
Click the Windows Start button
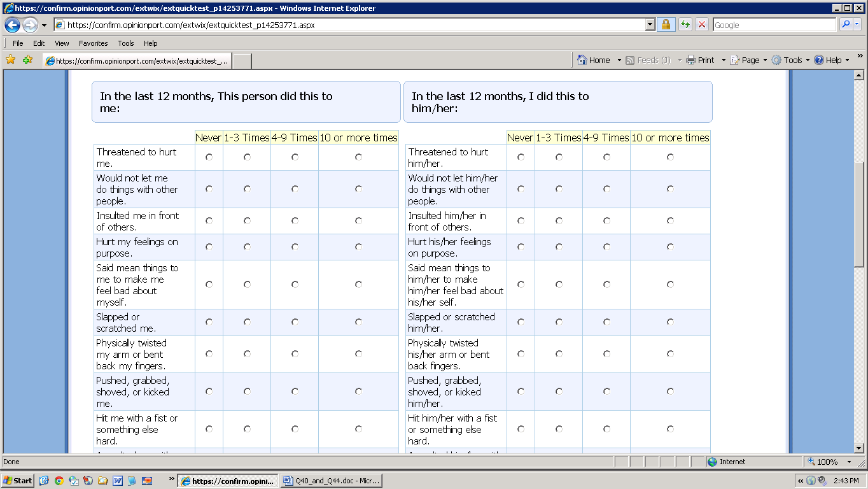[x=18, y=481]
